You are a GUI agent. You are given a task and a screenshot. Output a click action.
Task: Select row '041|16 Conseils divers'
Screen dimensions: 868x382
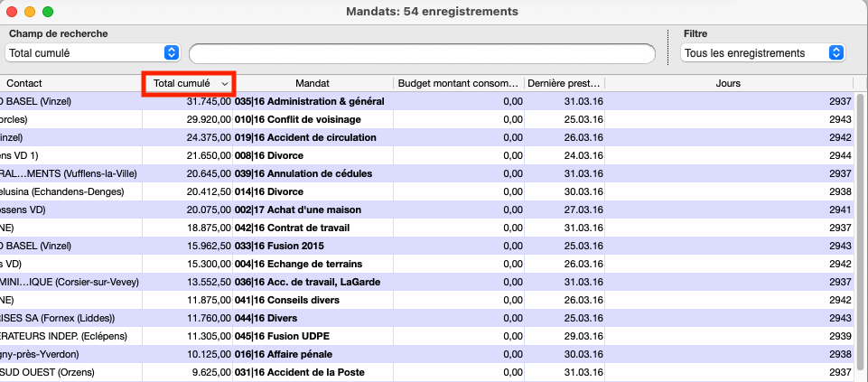427,300
